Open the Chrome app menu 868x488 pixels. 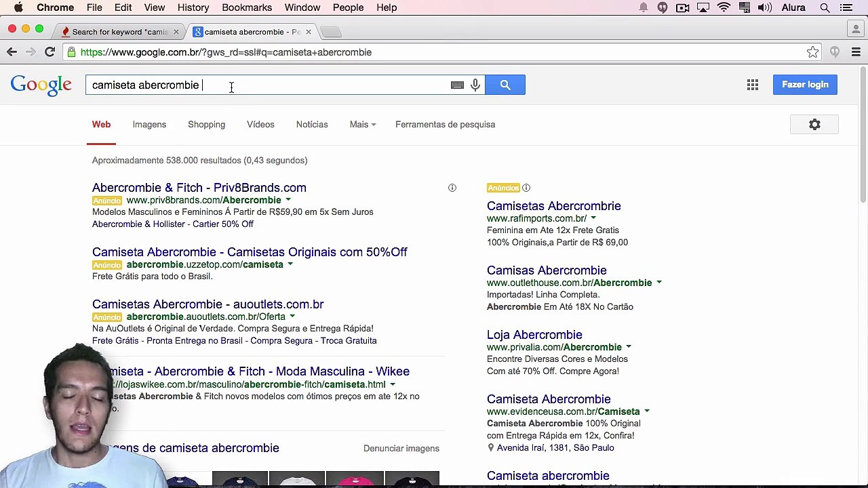[56, 7]
